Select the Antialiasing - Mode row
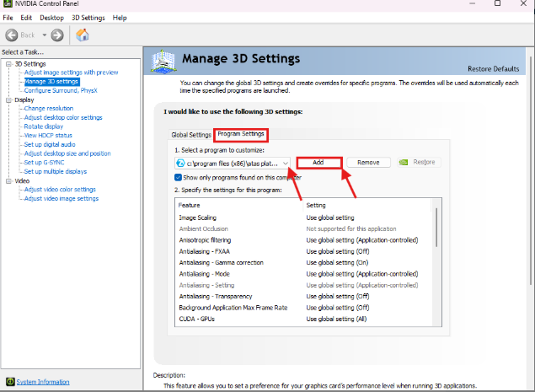This screenshot has width=535, height=392. coord(303,274)
